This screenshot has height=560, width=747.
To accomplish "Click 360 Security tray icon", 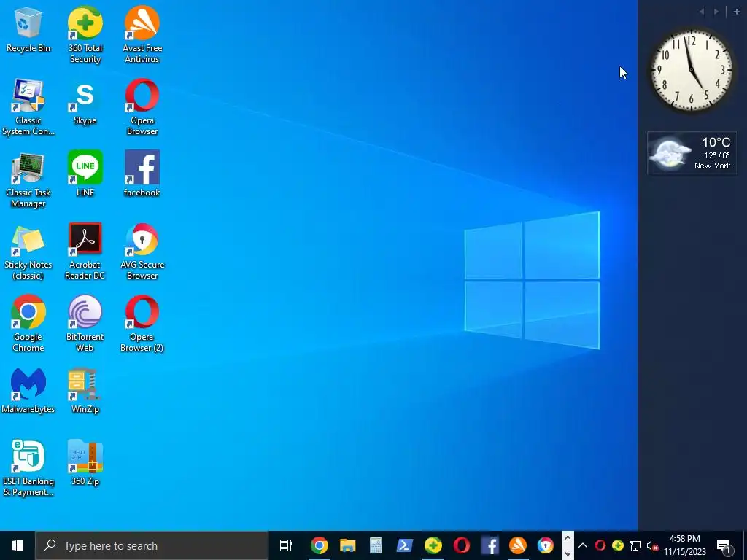I will tap(618, 545).
